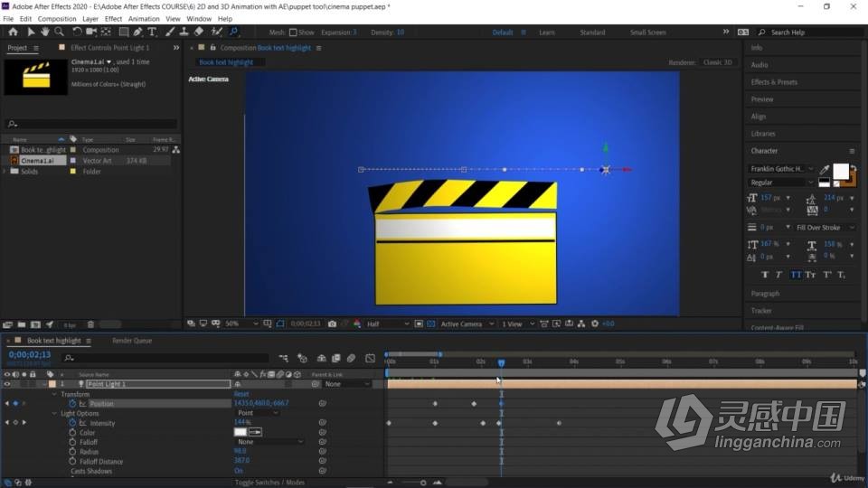Select the Rectangle shape tool
868x488 pixels.
point(124,33)
